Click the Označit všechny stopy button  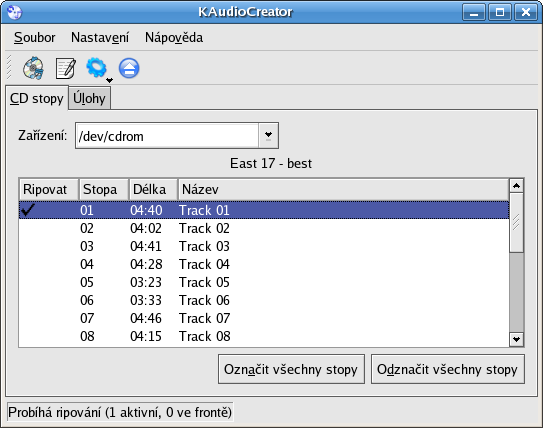[x=291, y=369]
